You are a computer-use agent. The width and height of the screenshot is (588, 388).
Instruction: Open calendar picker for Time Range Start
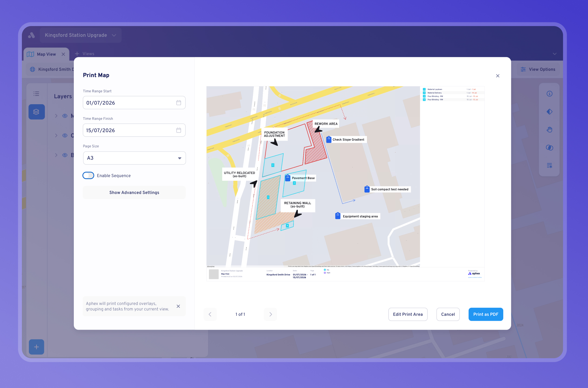click(179, 103)
